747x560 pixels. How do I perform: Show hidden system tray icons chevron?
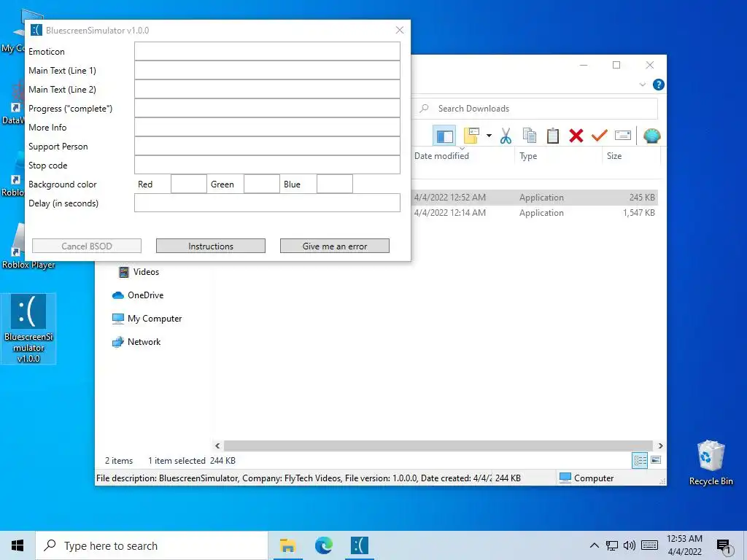pos(594,545)
